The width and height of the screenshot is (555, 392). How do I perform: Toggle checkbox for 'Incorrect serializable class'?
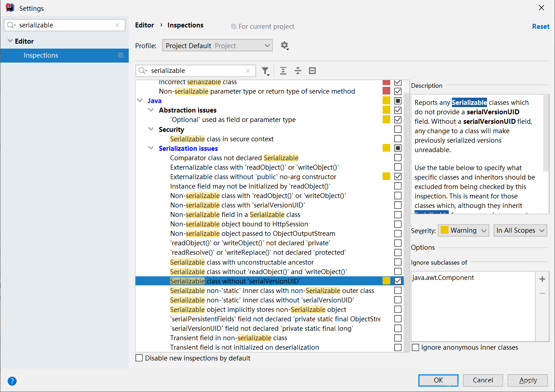[x=398, y=83]
